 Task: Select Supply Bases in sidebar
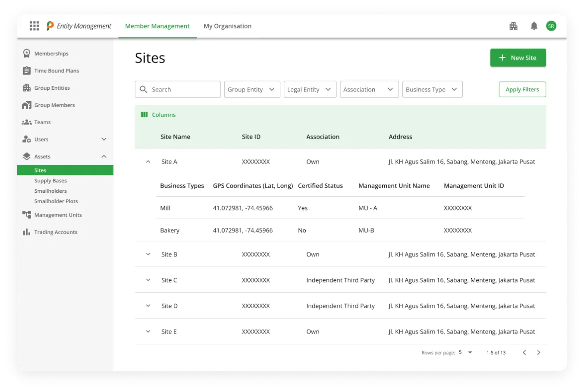click(x=50, y=181)
